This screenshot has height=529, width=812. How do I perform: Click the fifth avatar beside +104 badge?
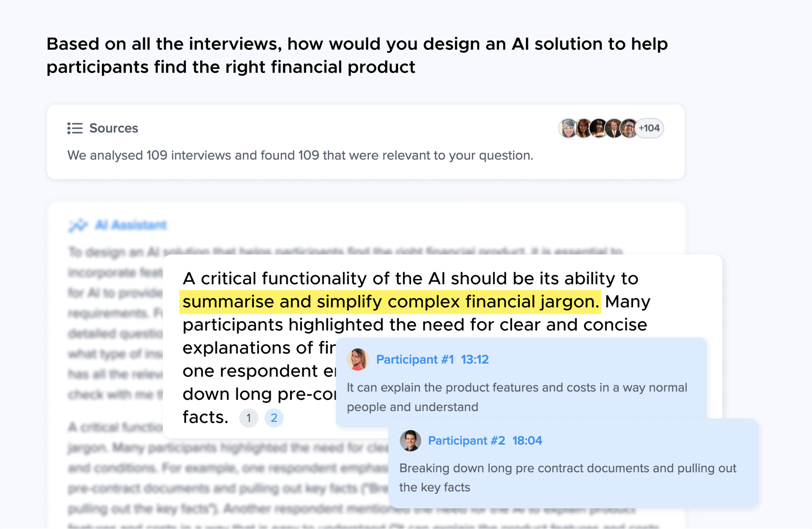629,128
